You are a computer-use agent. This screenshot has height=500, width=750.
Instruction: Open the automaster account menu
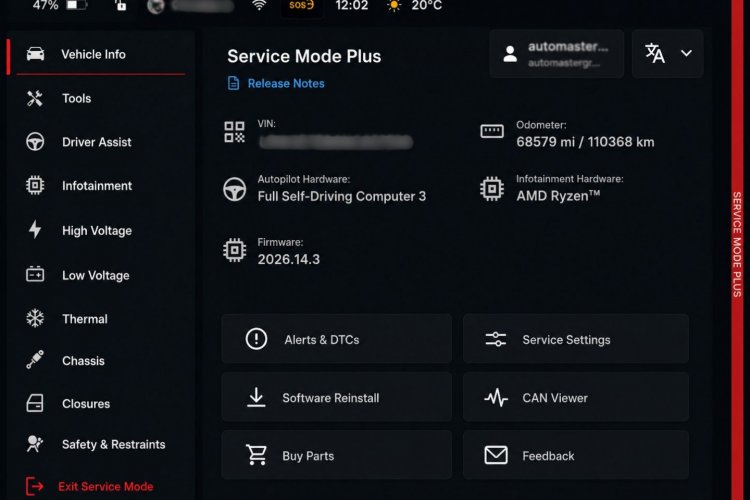click(x=556, y=54)
